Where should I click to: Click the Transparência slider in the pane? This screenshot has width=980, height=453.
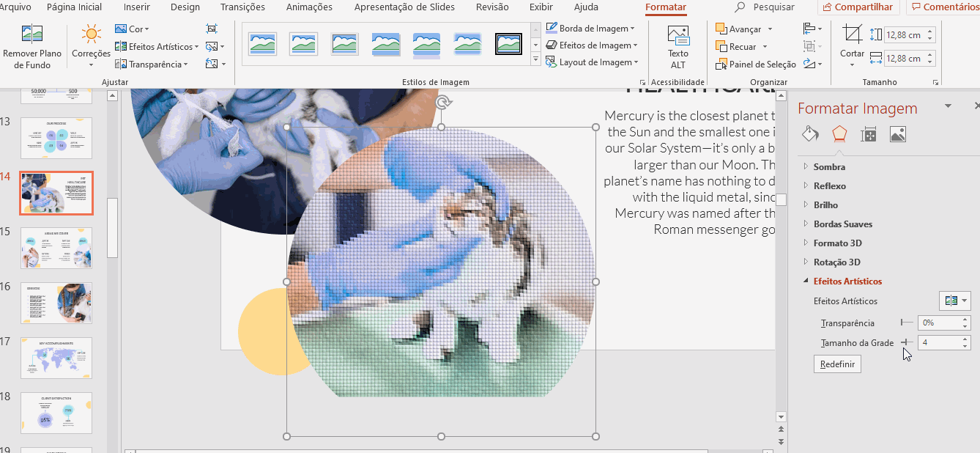907,323
